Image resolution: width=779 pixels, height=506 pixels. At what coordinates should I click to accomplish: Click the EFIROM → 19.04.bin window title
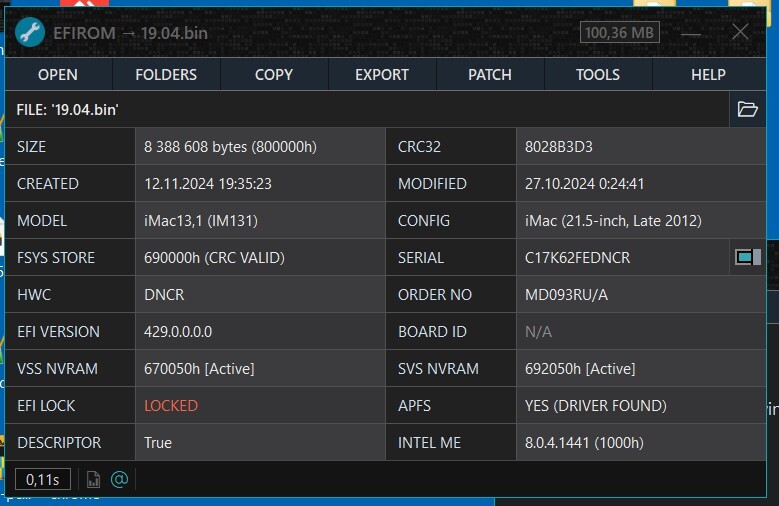coord(130,33)
